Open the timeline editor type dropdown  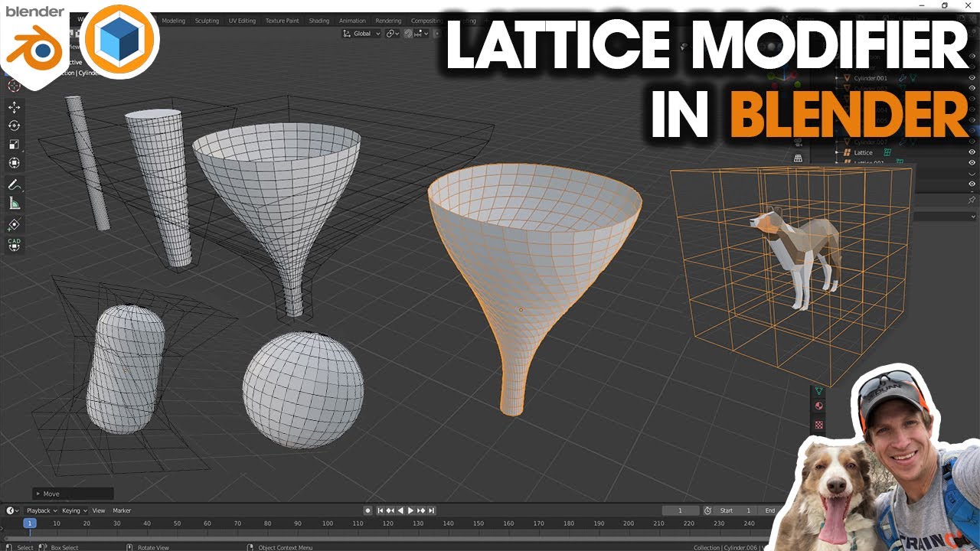(x=12, y=510)
